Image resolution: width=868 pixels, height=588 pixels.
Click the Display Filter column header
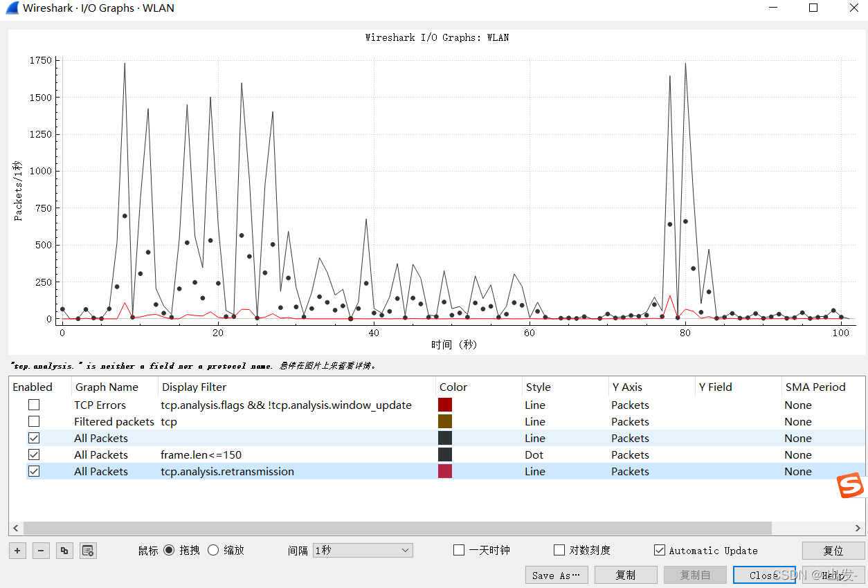297,387
